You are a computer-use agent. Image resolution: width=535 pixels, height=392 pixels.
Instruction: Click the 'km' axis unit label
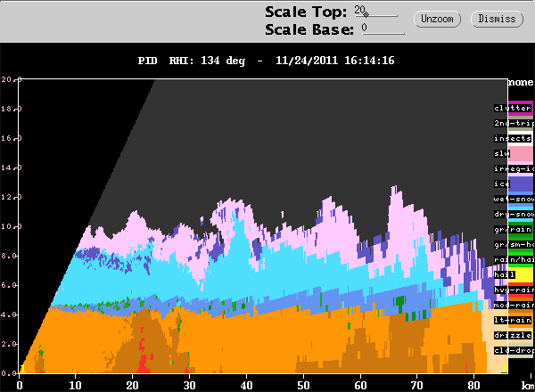(x=528, y=386)
